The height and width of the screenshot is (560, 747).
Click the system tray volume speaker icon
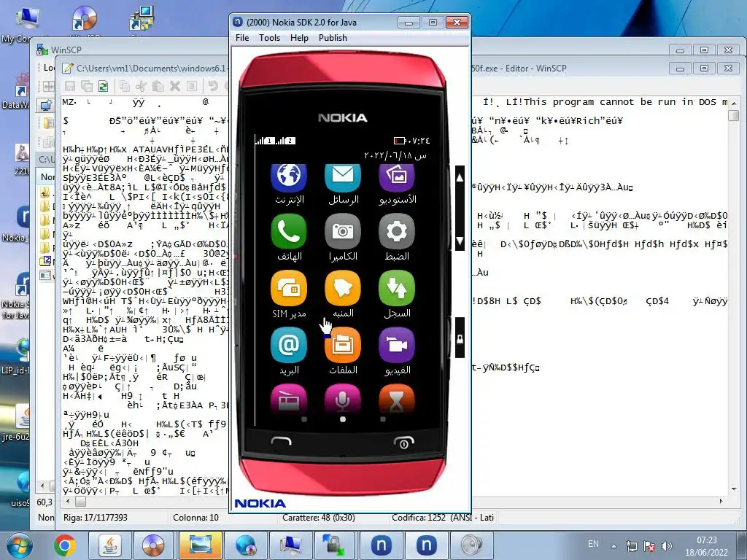pyautogui.click(x=667, y=546)
